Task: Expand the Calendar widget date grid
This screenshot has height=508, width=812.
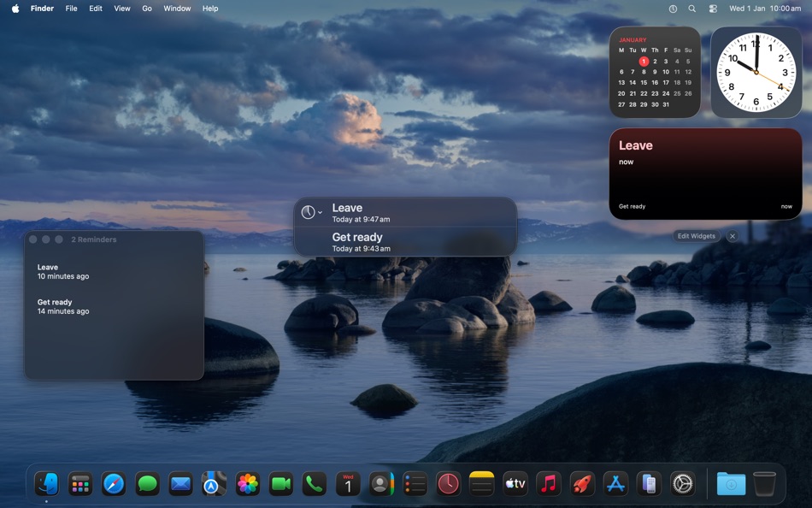Action: pos(655,77)
